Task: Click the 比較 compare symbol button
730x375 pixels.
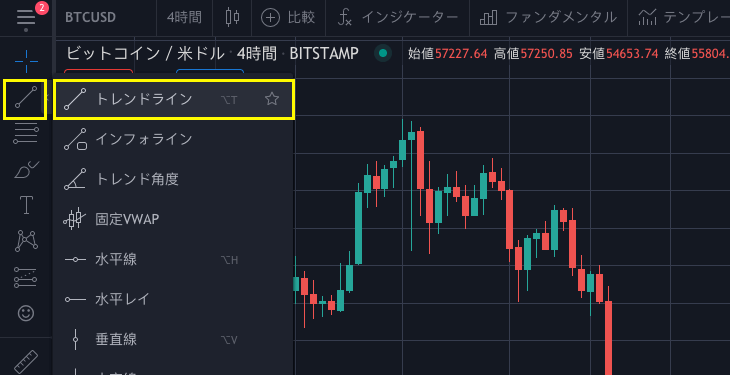Action: 288,18
